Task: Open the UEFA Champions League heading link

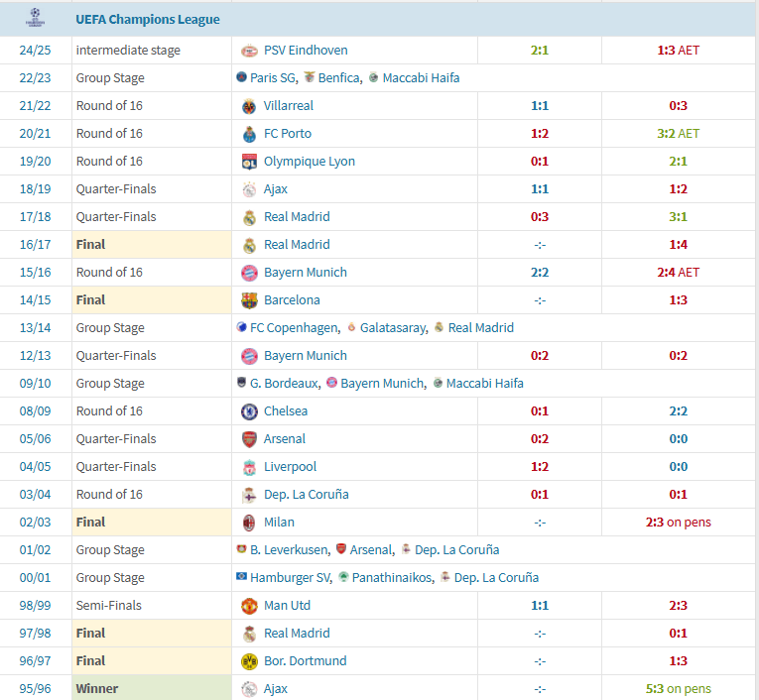Action: pos(148,20)
